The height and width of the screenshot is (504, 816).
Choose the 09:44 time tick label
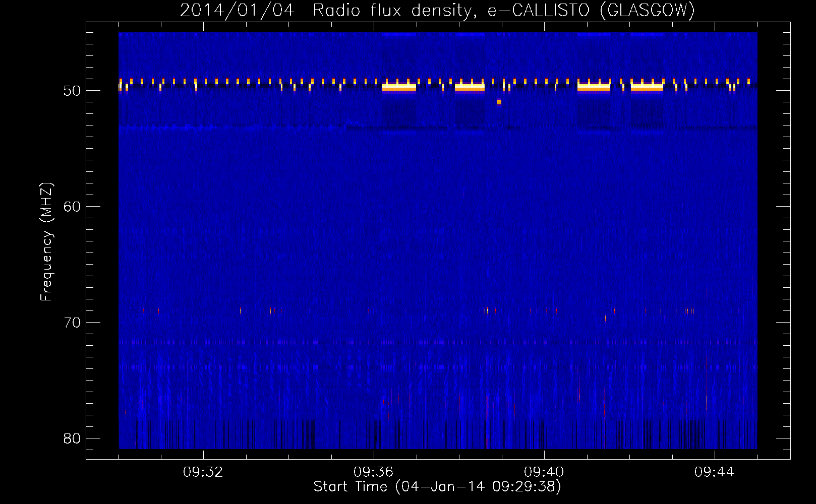[715, 472]
